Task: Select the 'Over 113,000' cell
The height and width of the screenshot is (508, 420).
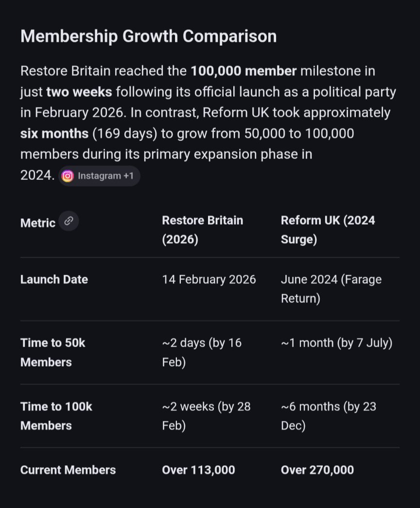Action: tap(198, 470)
